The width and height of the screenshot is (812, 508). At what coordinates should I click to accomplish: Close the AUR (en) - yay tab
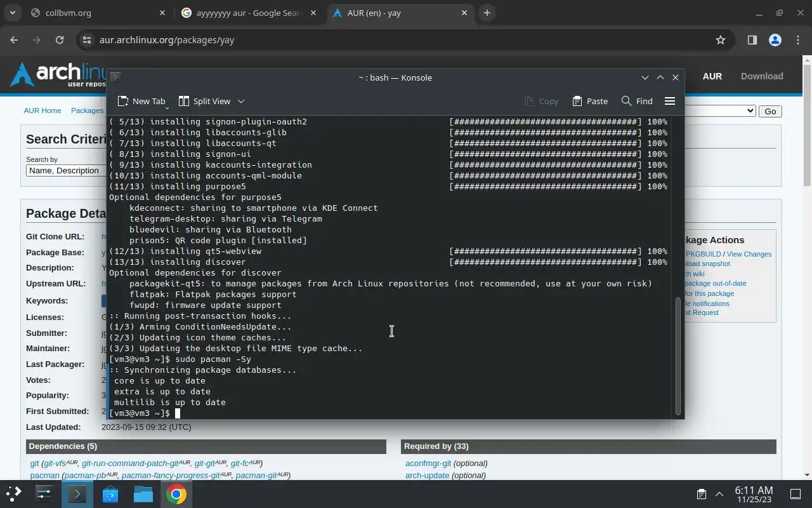[464, 13]
